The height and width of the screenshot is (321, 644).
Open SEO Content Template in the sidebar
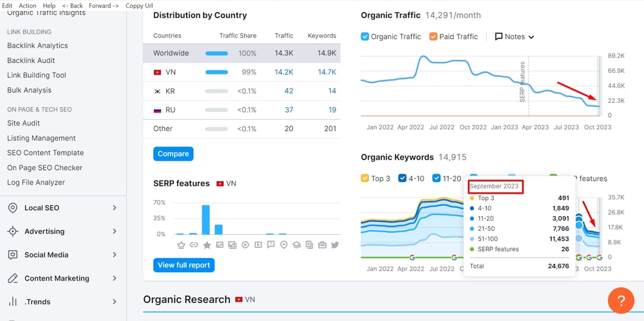(x=45, y=152)
